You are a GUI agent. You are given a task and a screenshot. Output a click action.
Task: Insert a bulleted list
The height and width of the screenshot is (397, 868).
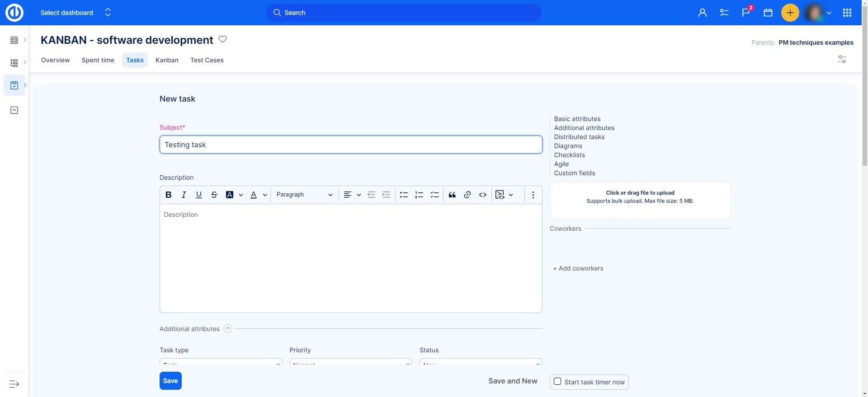[x=404, y=195]
